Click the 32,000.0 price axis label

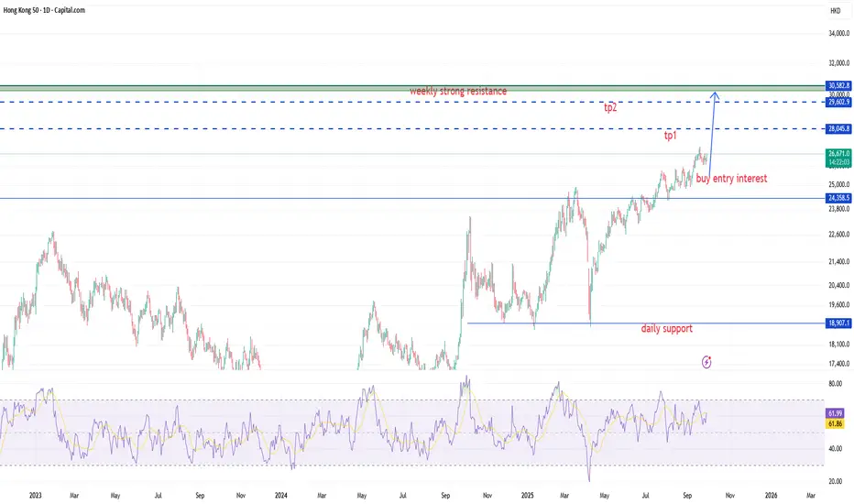[839, 63]
